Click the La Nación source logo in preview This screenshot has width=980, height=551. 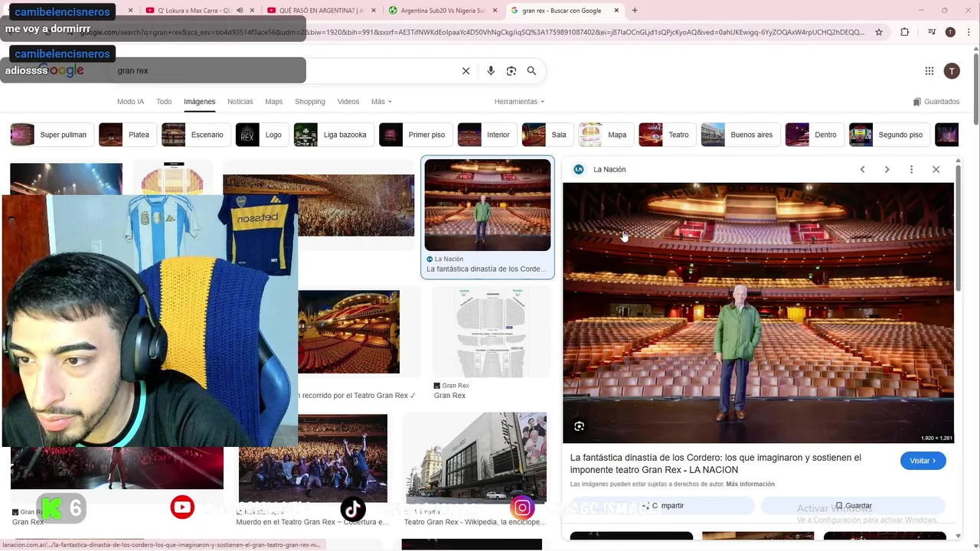(x=579, y=169)
